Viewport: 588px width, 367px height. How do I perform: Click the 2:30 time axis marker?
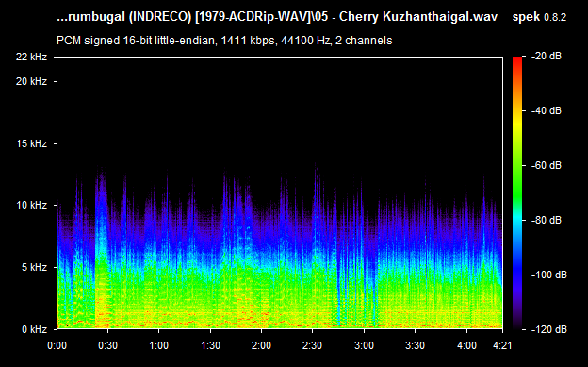313,345
